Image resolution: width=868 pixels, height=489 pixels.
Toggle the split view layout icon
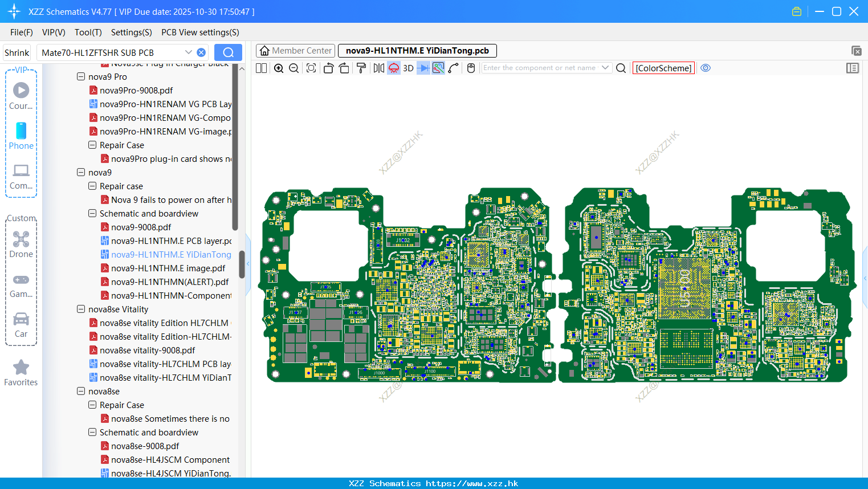coord(261,68)
